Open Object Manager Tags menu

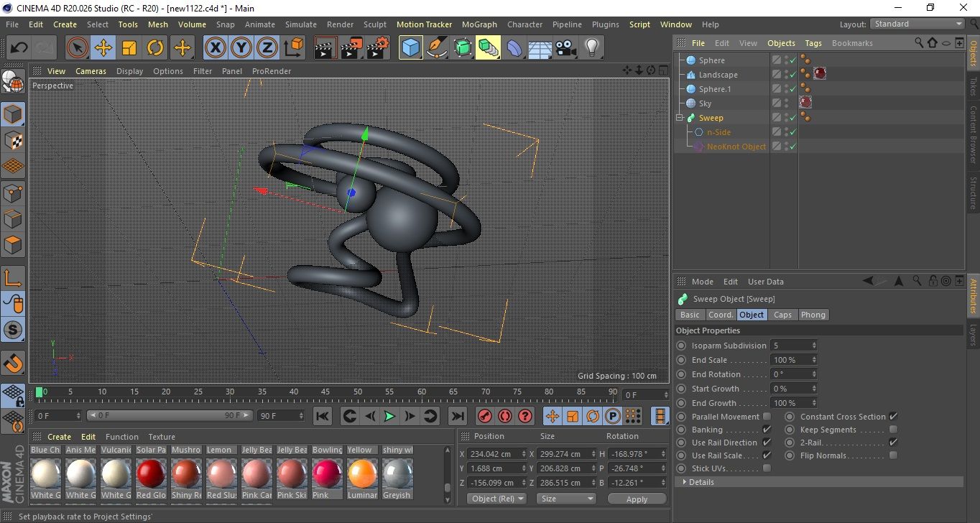tap(813, 43)
